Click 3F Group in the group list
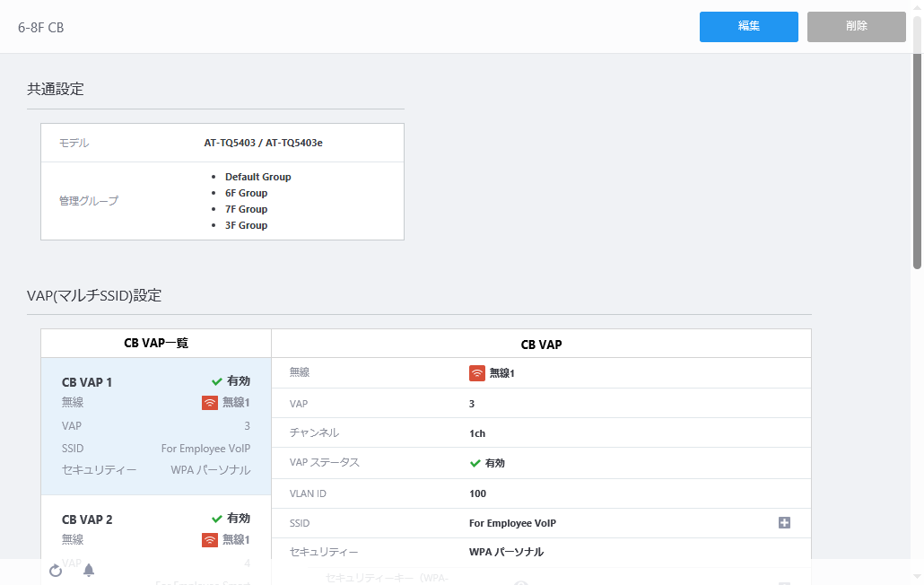 click(247, 225)
